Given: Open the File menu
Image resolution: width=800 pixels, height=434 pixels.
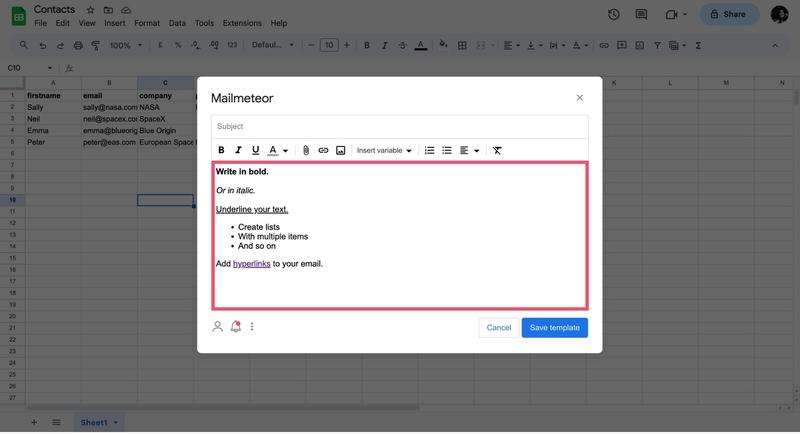Looking at the screenshot, I should pos(40,23).
